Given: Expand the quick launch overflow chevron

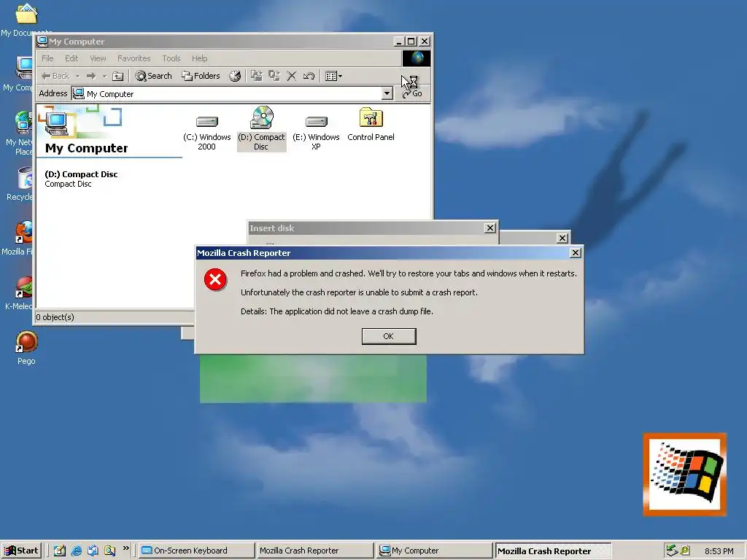Looking at the screenshot, I should (x=125, y=548).
